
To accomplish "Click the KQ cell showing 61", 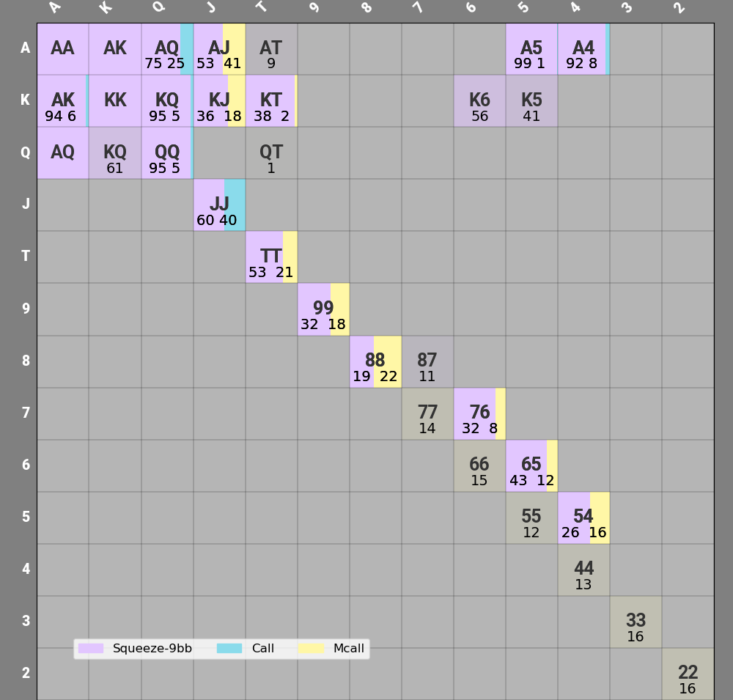I will click(115, 153).
